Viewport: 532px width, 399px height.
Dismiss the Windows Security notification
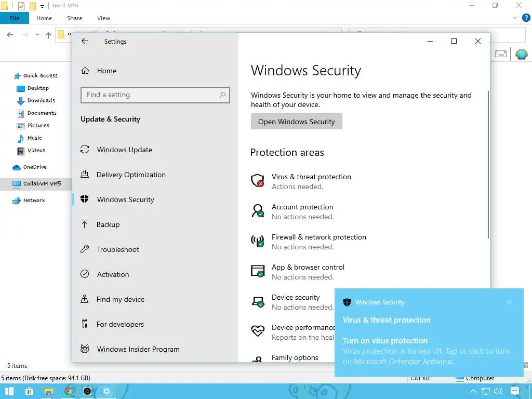[x=509, y=302]
